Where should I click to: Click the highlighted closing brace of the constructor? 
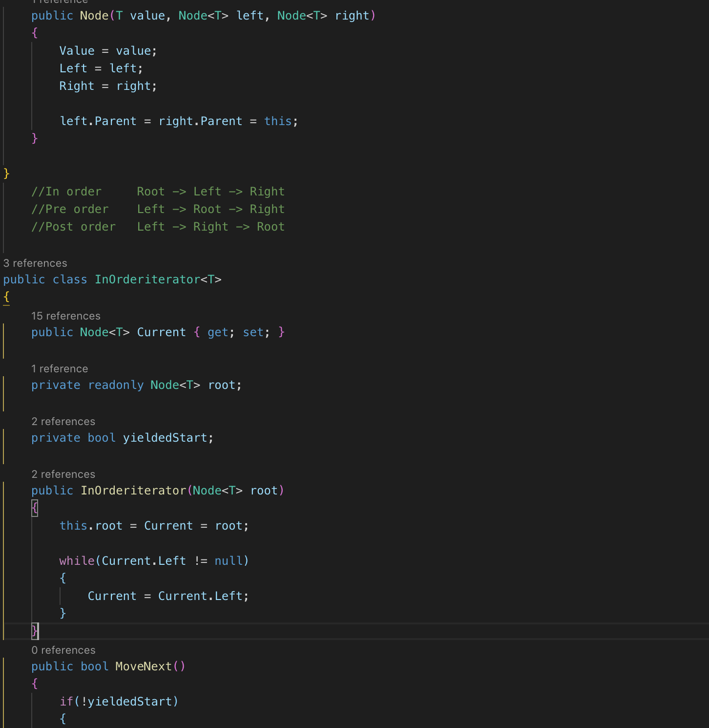(x=35, y=631)
